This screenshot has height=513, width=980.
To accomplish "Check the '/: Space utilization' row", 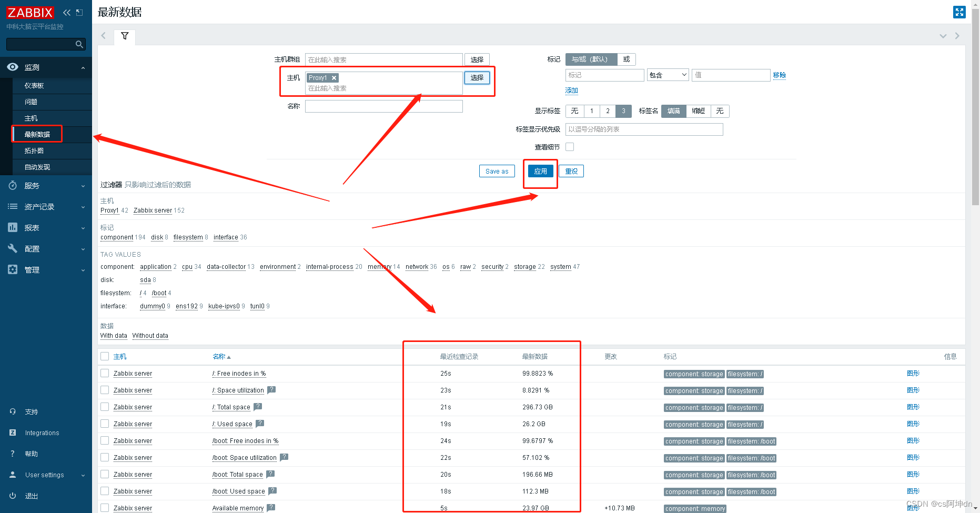I will coord(105,390).
